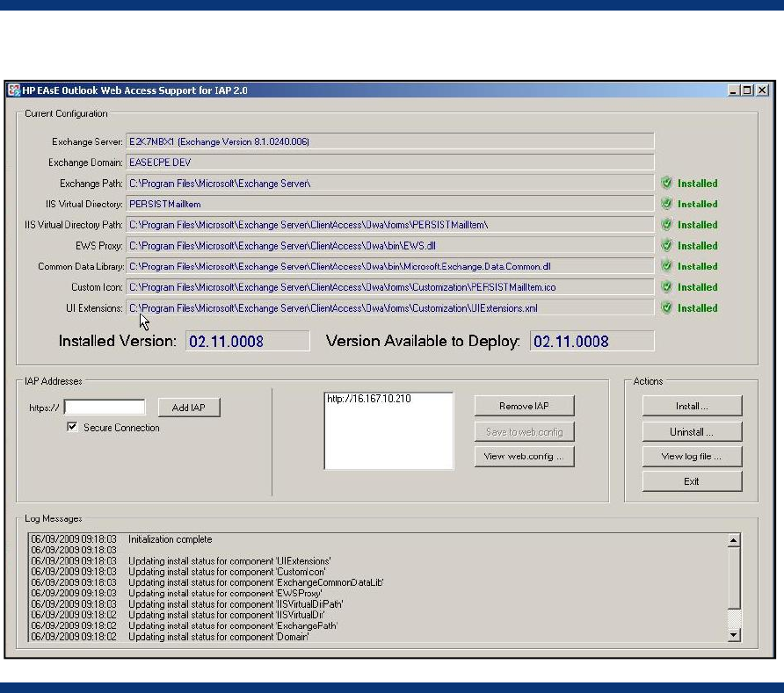
Task: Select http://16.167.10.210 in the IAP list
Action: [x=369, y=399]
